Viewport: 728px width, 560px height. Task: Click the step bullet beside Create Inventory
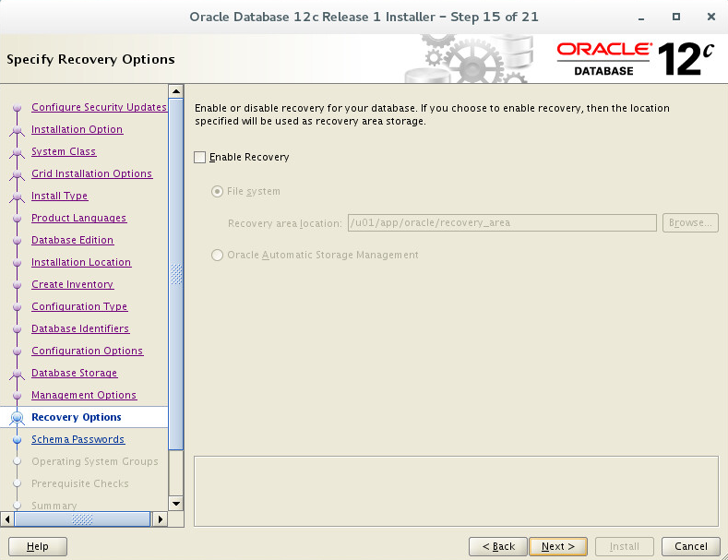coord(18,285)
